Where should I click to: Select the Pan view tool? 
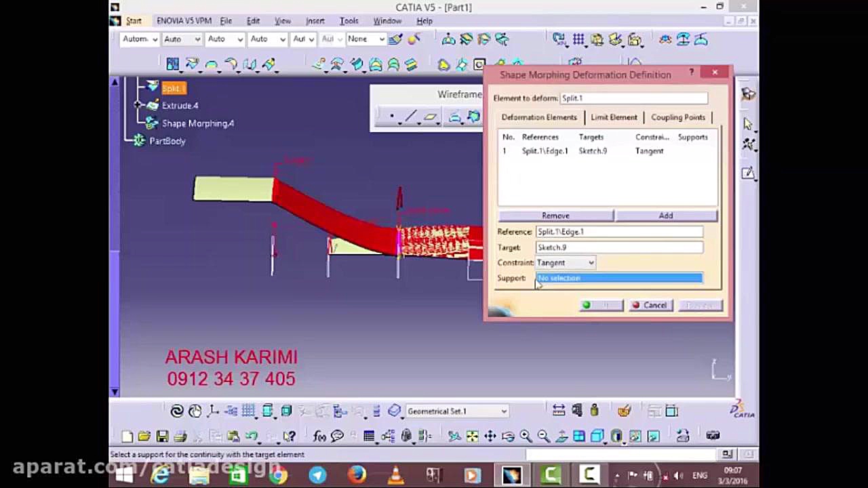tap(490, 436)
